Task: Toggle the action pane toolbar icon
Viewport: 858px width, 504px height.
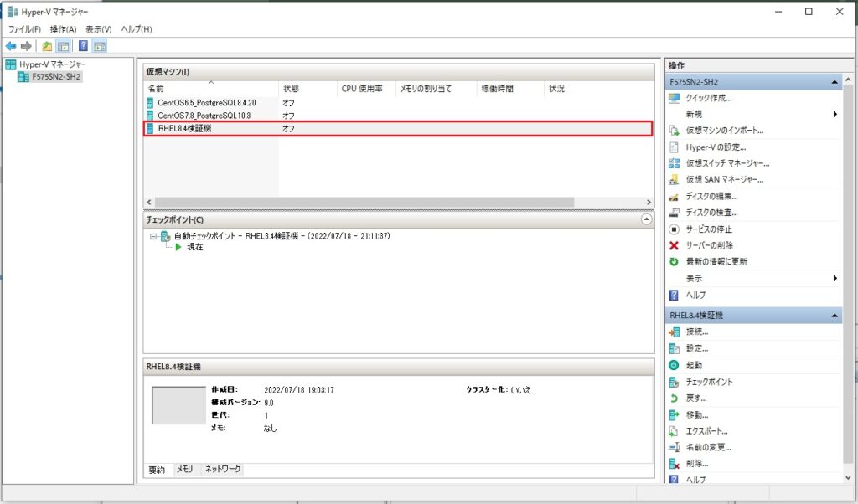Action: click(x=100, y=46)
